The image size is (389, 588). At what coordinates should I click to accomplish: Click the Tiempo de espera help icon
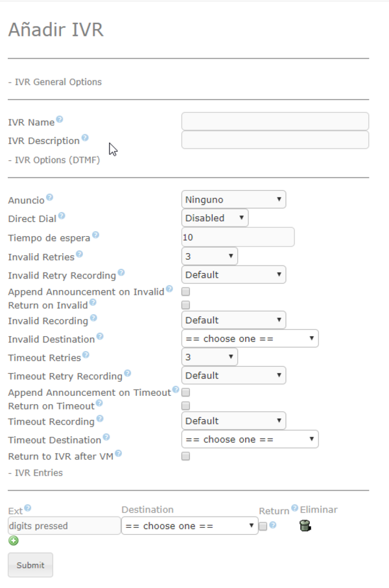click(95, 235)
